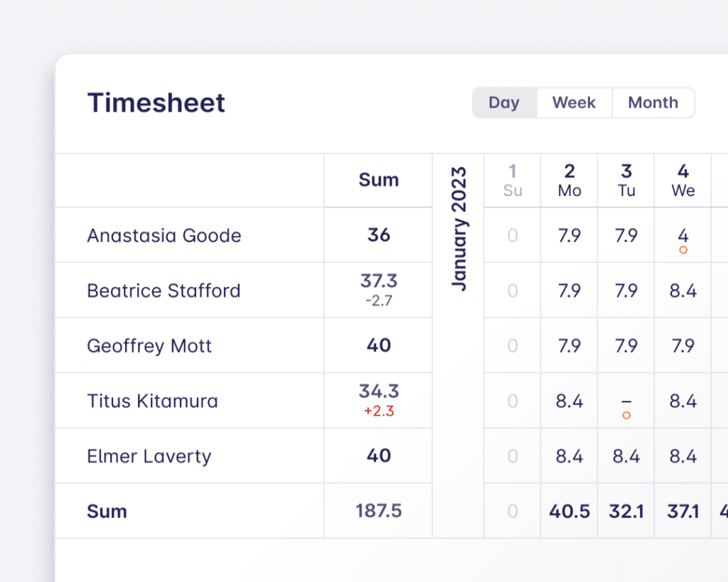Select the grayed Sunday column header 1 Su
The width and height of the screenshot is (728, 582).
(x=512, y=180)
